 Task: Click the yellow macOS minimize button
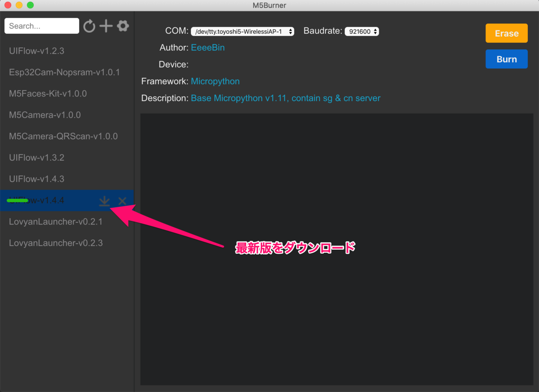tap(19, 5)
